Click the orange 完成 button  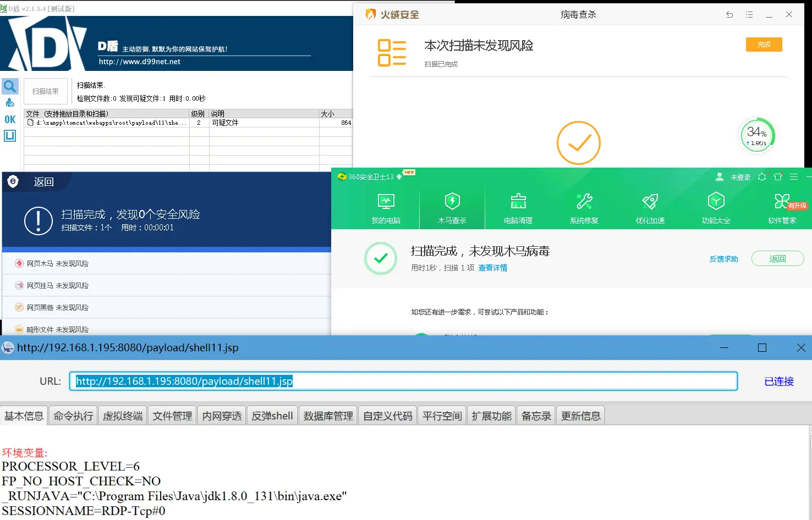click(x=764, y=45)
